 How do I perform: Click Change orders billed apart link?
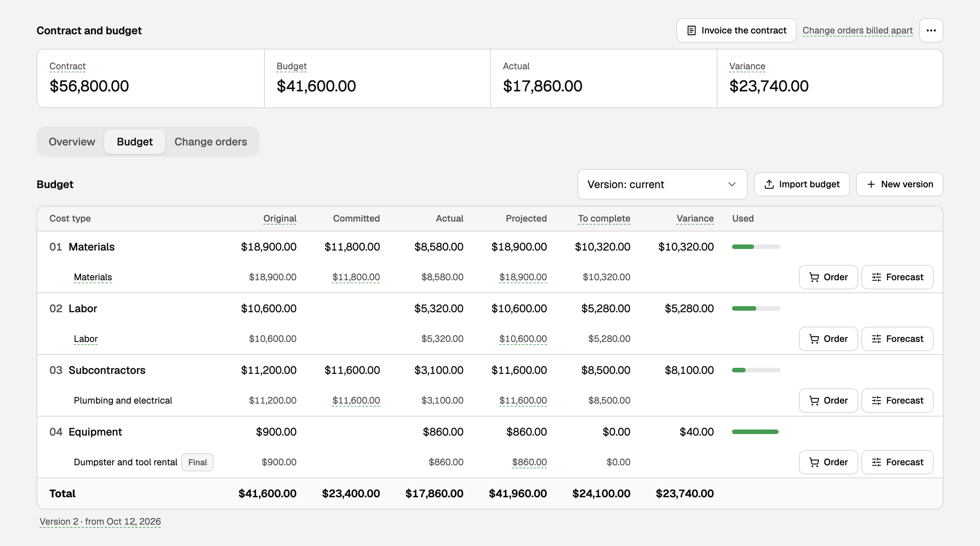coord(857,30)
